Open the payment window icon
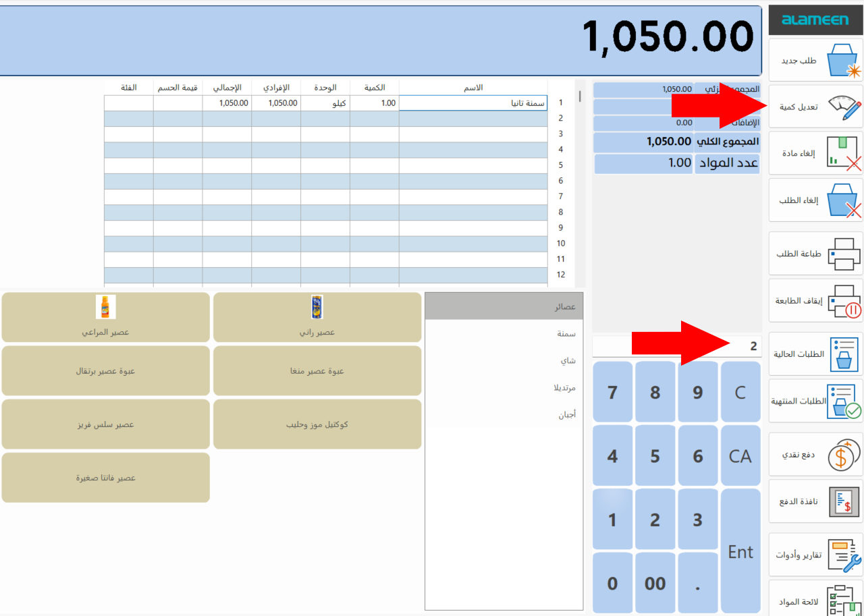864x616 pixels. click(x=844, y=502)
